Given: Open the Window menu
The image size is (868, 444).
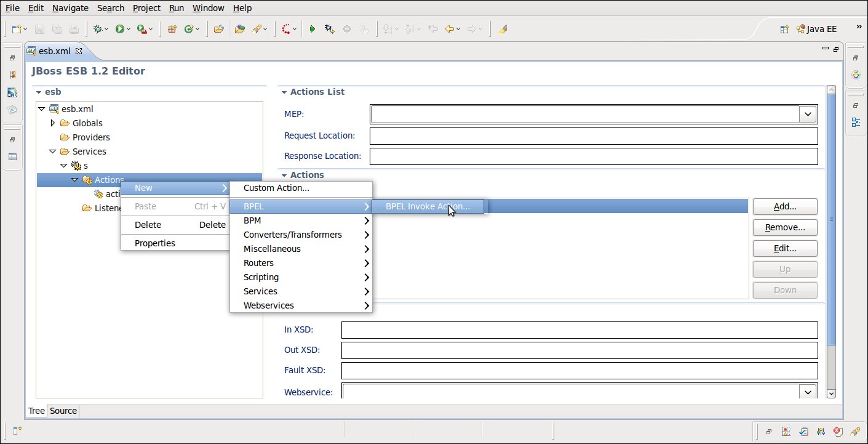Looking at the screenshot, I should [x=209, y=8].
